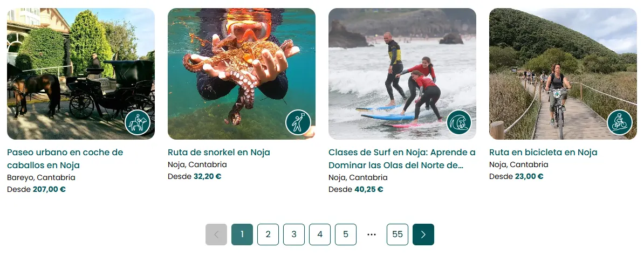
Task: Click the cycling category icon
Action: tap(619, 122)
